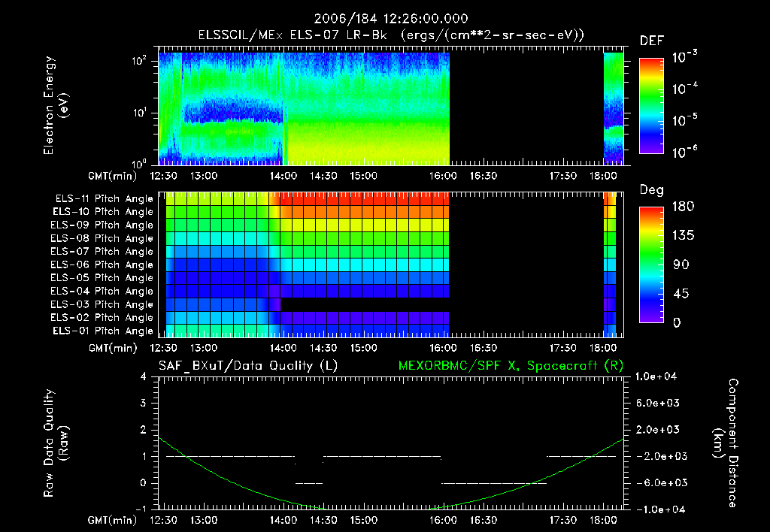
Task: Click the "ELS-10 Pitch Angle" row label
Action: (x=103, y=212)
